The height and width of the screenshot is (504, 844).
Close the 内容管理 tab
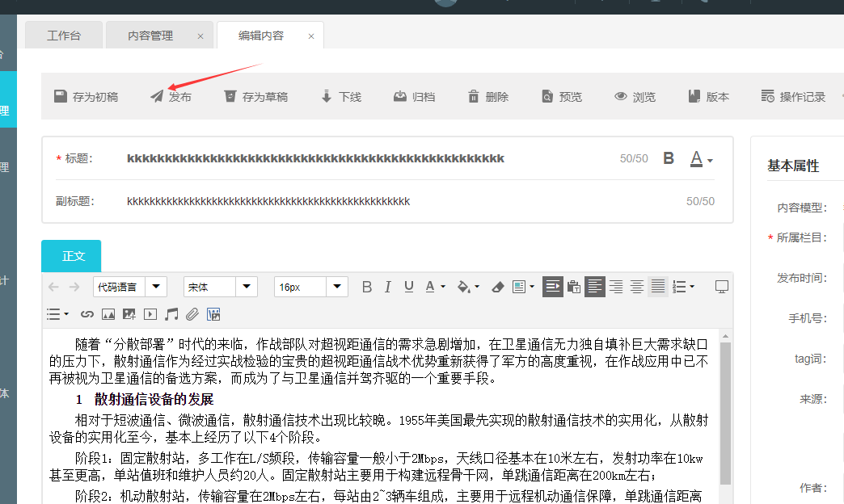click(200, 36)
